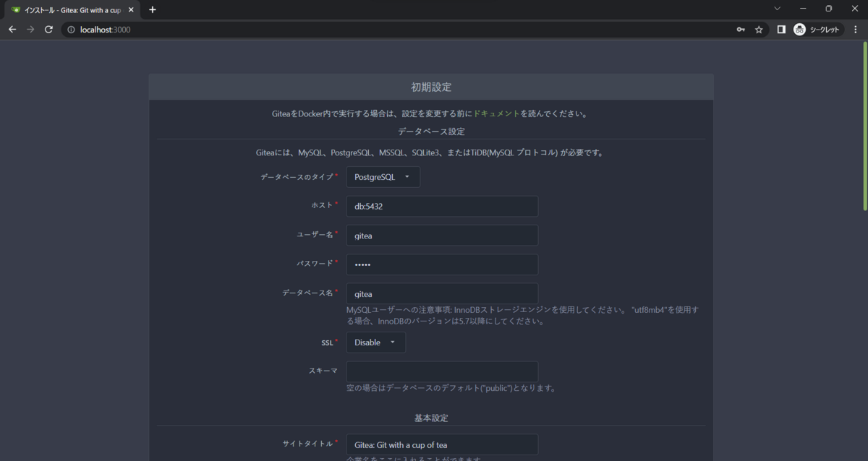
Task: Open the database type PostgreSQL dropdown
Action: pyautogui.click(x=383, y=177)
